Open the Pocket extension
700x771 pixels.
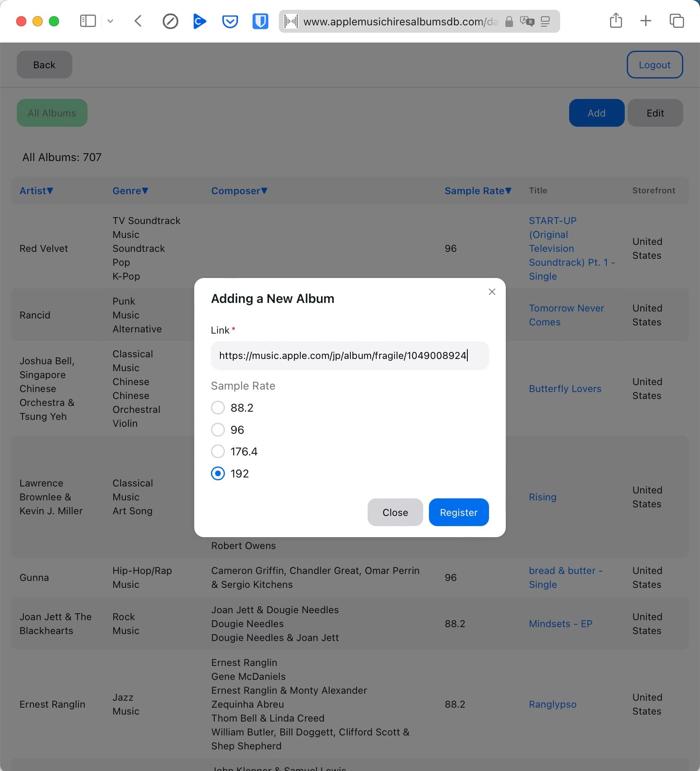(230, 21)
